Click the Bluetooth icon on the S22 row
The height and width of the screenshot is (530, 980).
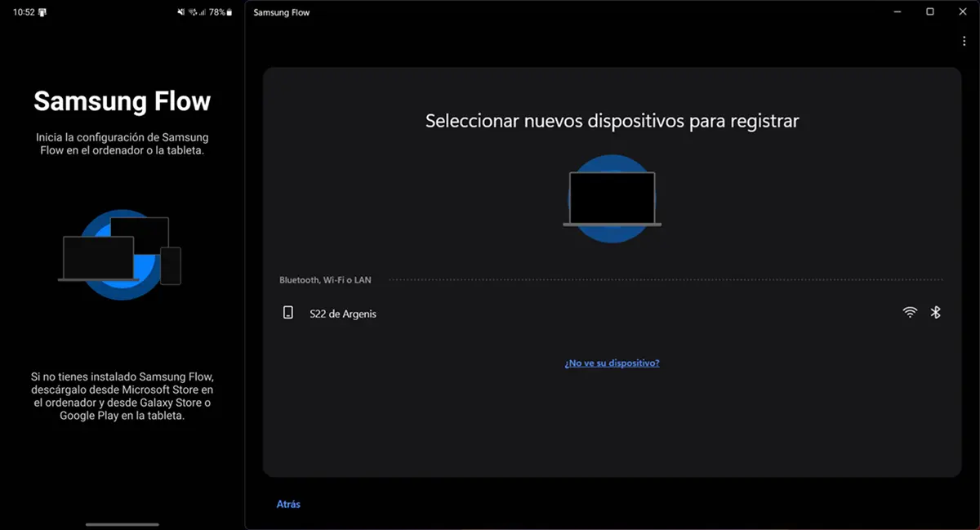point(936,312)
